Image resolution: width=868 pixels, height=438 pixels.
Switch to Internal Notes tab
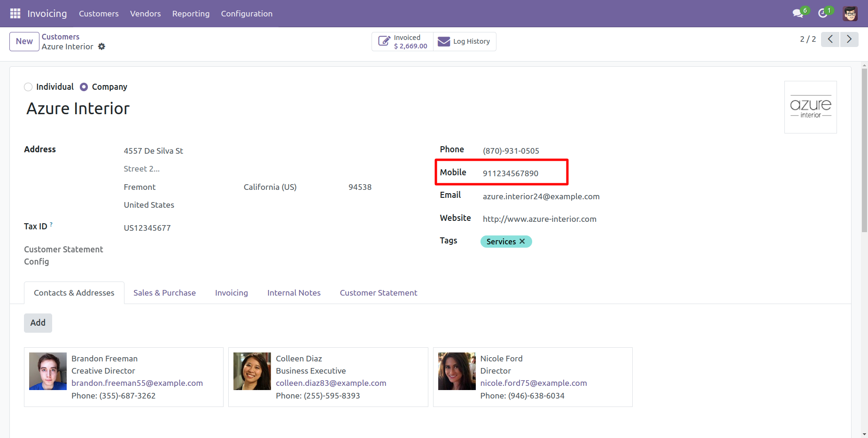[294, 293]
